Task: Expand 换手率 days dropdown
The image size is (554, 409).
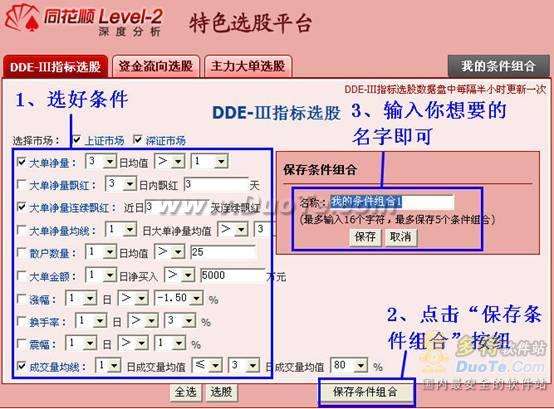Action: [91, 321]
